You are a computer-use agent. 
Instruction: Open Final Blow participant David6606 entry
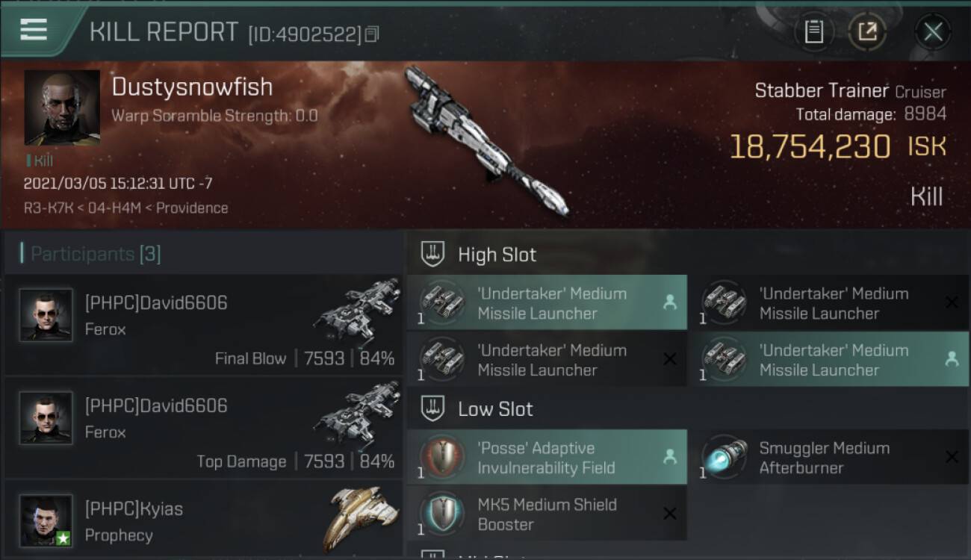click(203, 324)
